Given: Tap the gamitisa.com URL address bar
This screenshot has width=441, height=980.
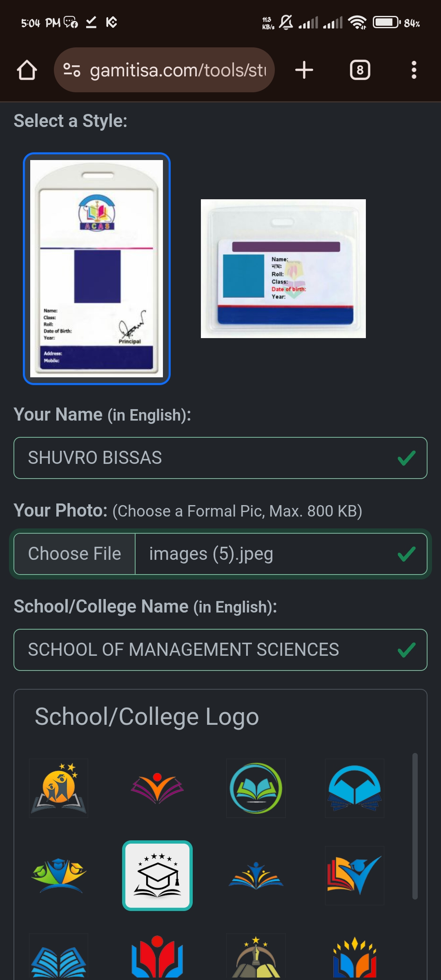Looking at the screenshot, I should tap(178, 70).
